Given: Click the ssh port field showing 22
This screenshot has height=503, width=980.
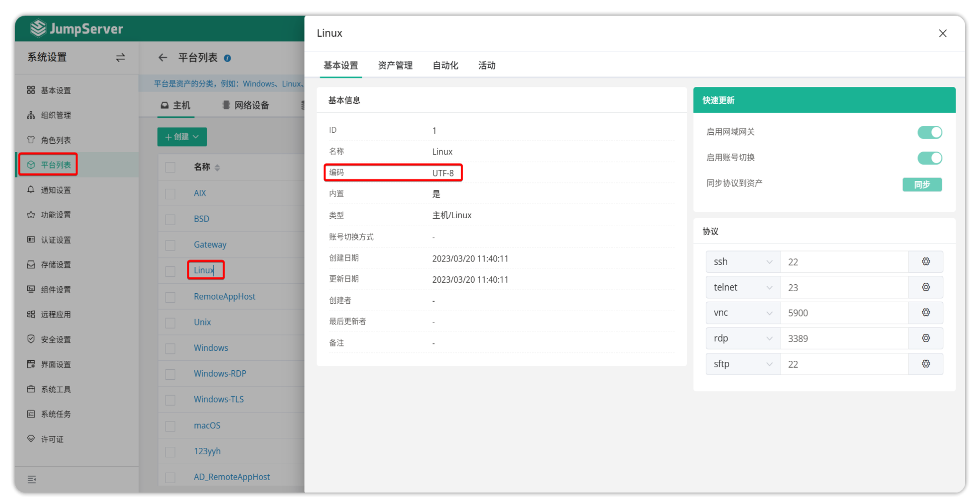Looking at the screenshot, I should tap(844, 262).
